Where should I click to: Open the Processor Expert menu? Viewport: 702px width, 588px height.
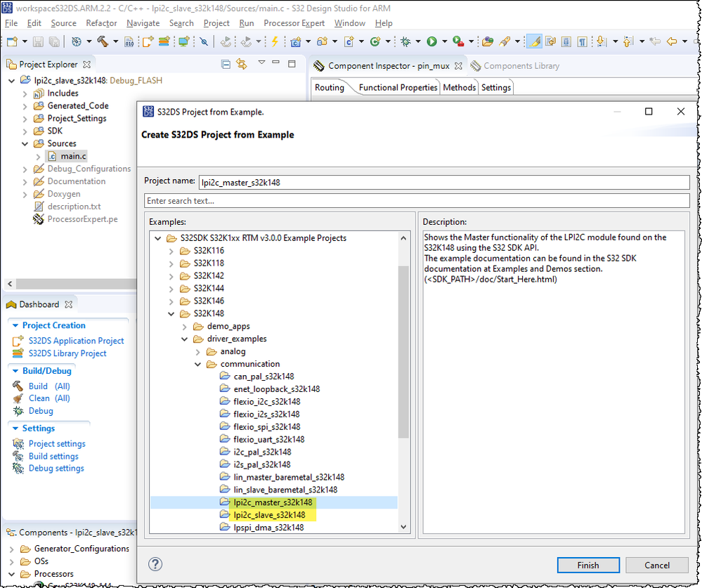(x=293, y=22)
